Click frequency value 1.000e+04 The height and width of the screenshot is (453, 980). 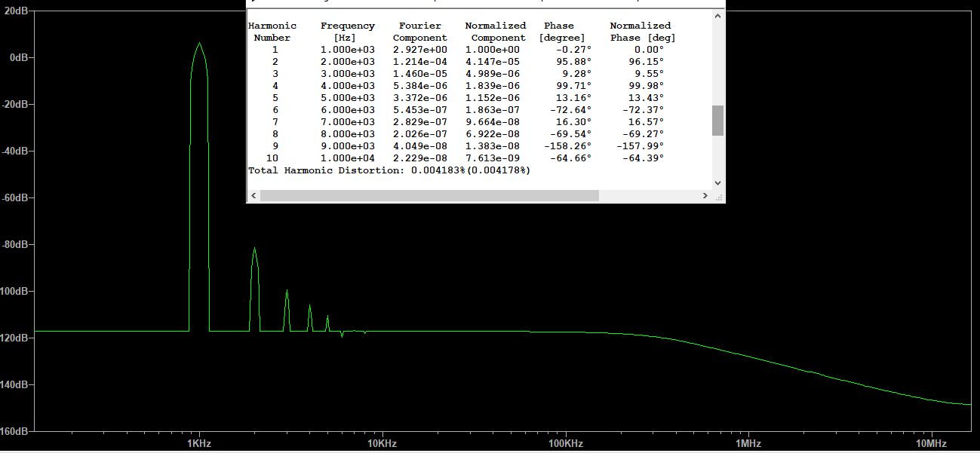(348, 158)
